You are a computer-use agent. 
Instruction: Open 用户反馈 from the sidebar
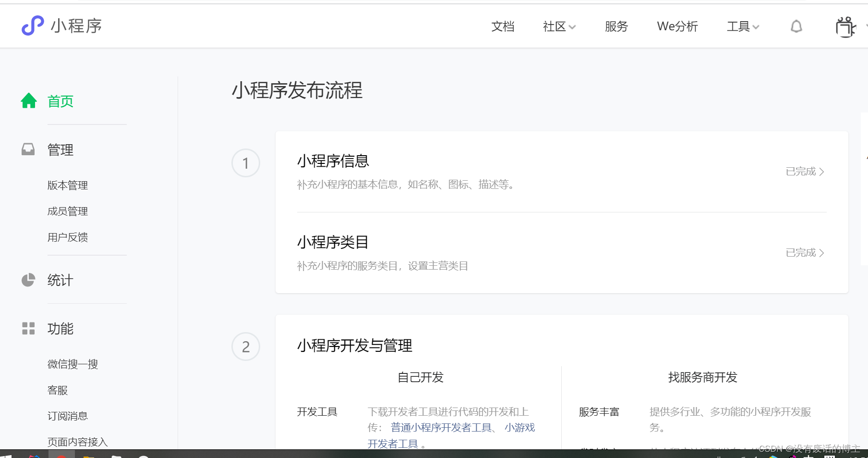67,237
